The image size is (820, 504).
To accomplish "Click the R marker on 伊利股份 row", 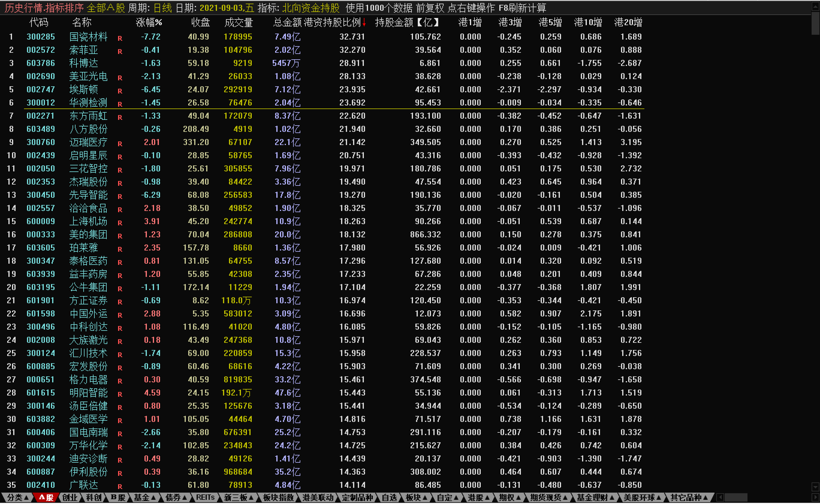I will click(120, 473).
